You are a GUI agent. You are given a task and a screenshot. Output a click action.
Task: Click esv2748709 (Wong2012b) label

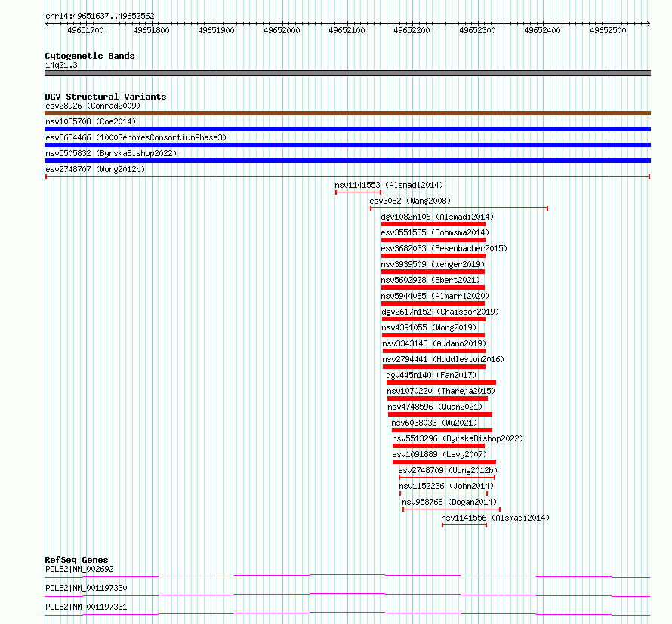tap(448, 470)
